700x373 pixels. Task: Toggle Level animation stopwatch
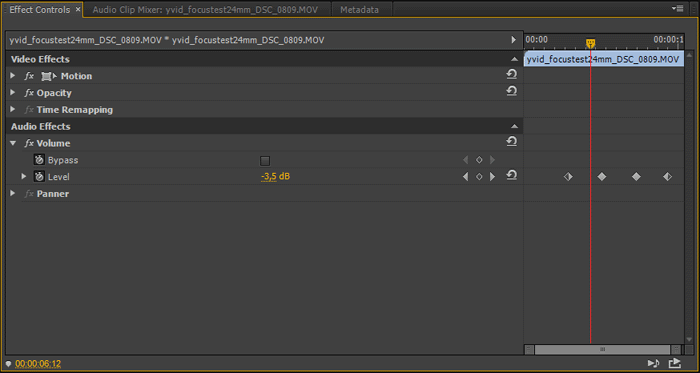tap(39, 177)
